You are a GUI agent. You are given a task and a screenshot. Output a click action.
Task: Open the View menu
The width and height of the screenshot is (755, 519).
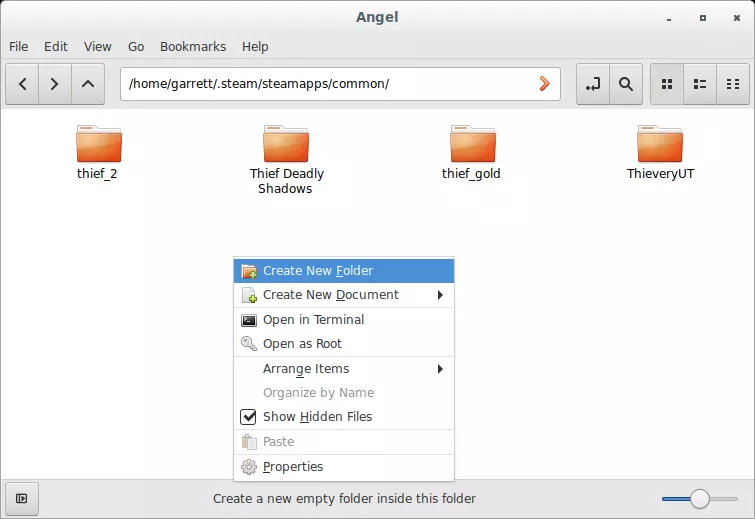98,47
